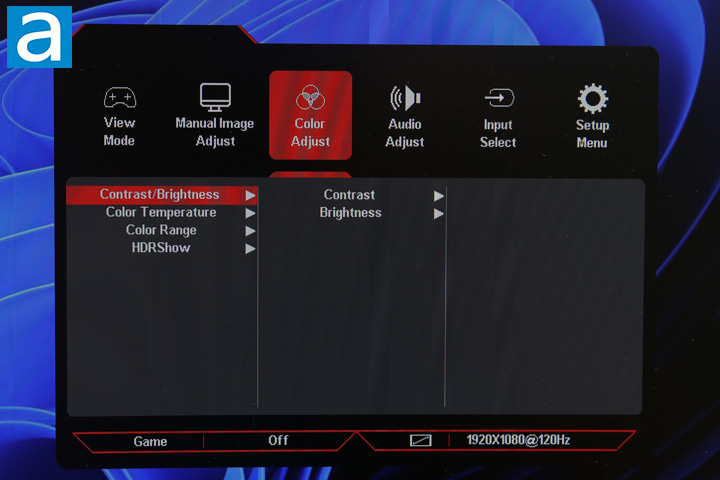The height and width of the screenshot is (480, 720).
Task: Expand the arrow next to HDRShow
Action: (x=250, y=248)
